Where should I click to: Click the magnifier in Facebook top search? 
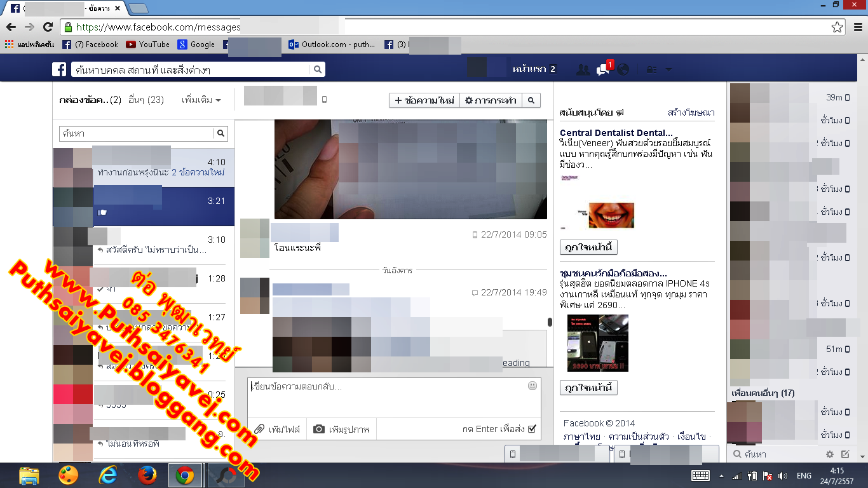point(318,69)
